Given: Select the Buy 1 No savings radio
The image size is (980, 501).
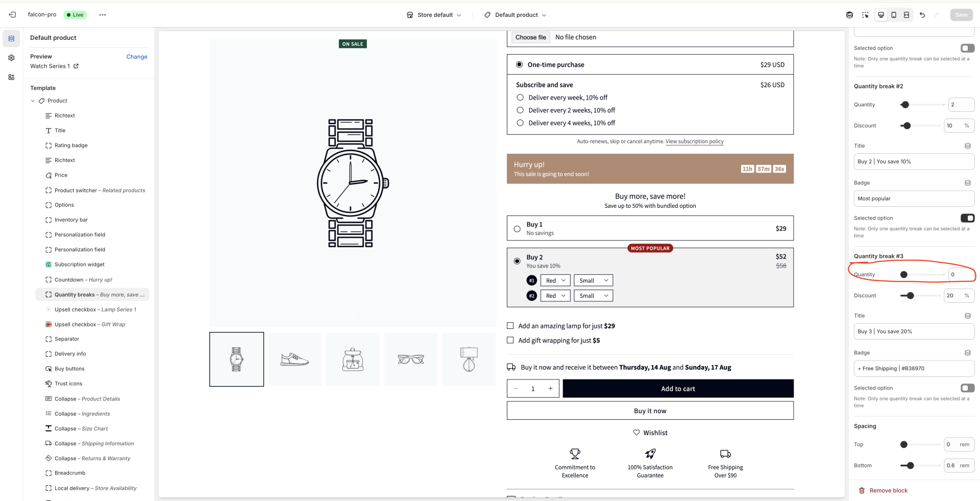Looking at the screenshot, I should [517, 229].
